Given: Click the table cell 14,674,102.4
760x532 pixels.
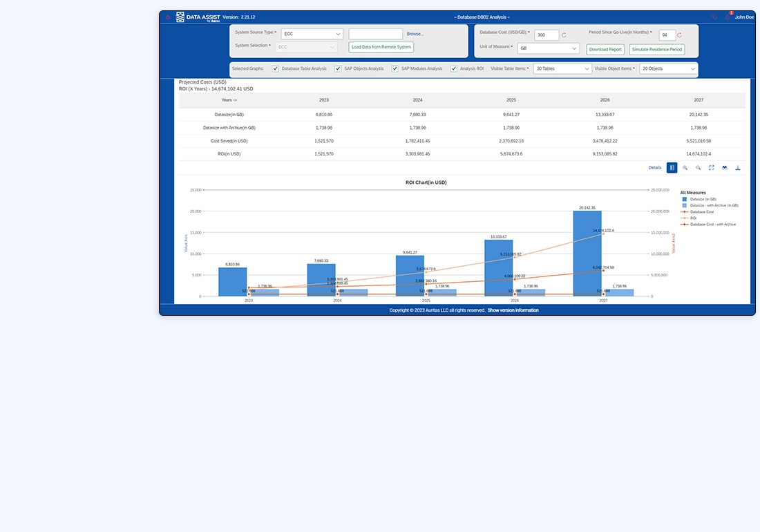Looking at the screenshot, I should click(699, 154).
